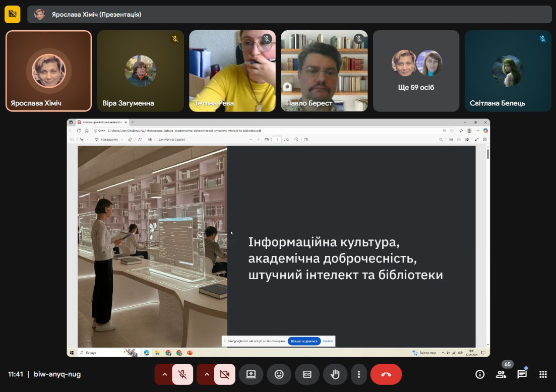Expand the system tray hidden icons chevron
556x392 pixels.
point(443,353)
